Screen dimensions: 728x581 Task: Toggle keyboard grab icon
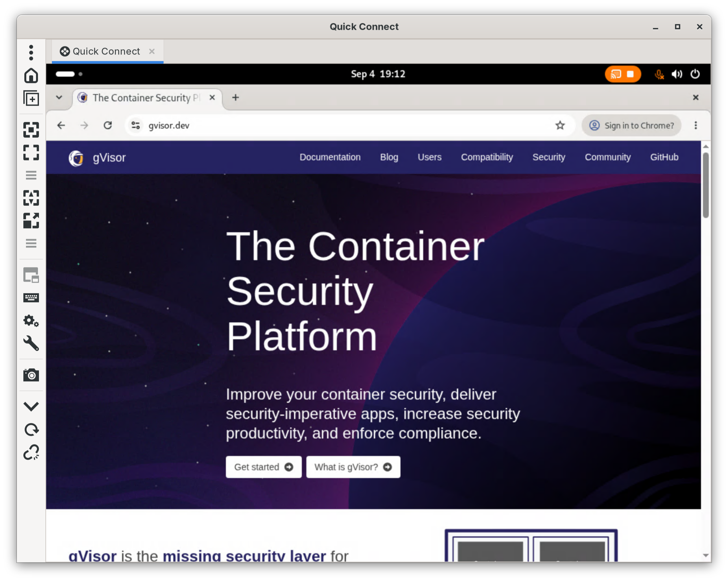[31, 298]
